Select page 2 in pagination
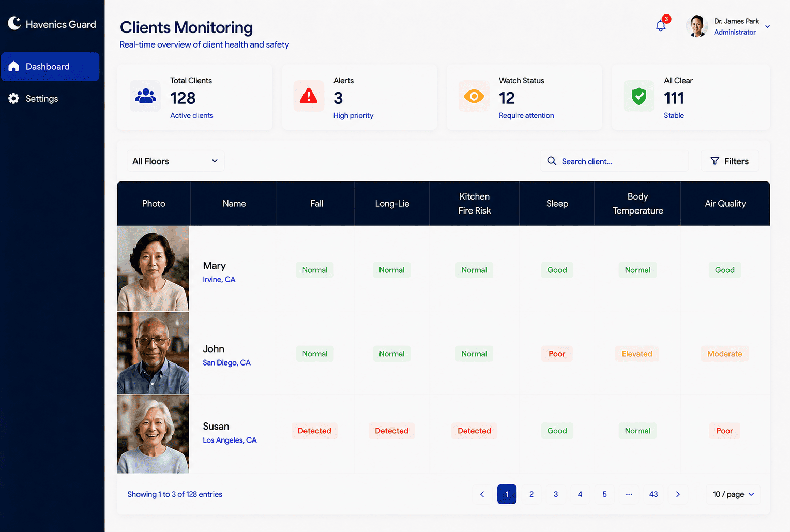This screenshot has width=790, height=532. pyautogui.click(x=531, y=494)
